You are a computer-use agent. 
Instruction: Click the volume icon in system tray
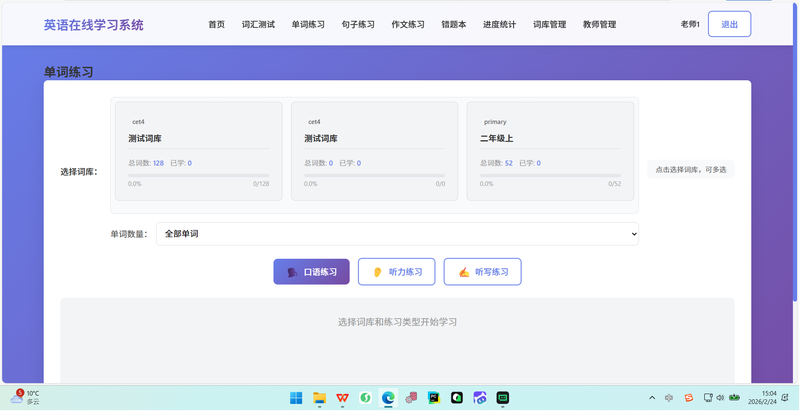[x=720, y=398]
